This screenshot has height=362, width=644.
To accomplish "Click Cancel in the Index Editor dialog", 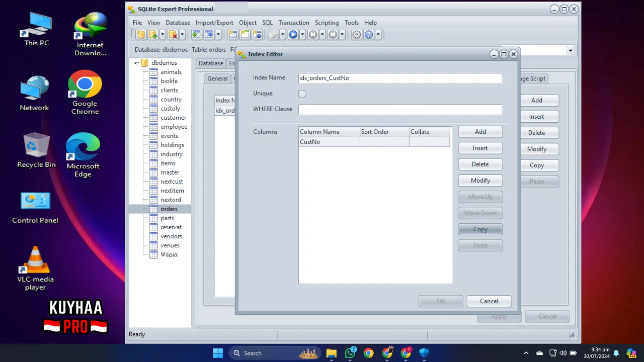I will point(489,301).
